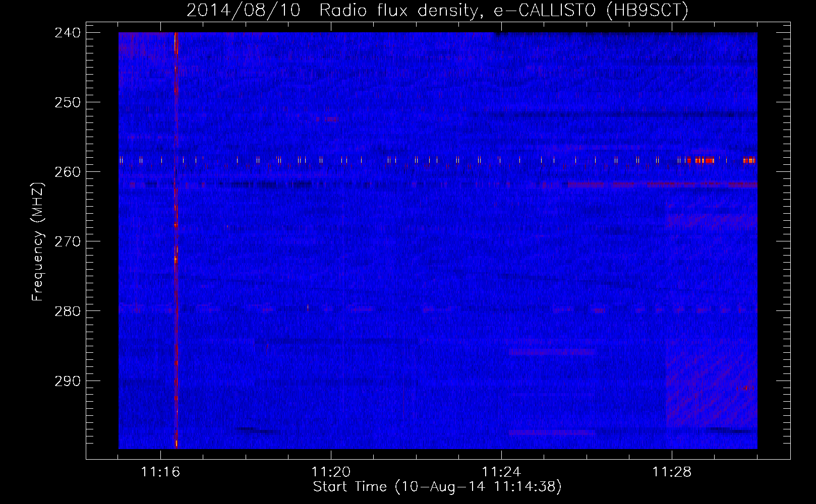The image size is (816, 504).
Task: Select the "Frequency (MHZ)" axis label
Action: (x=38, y=241)
